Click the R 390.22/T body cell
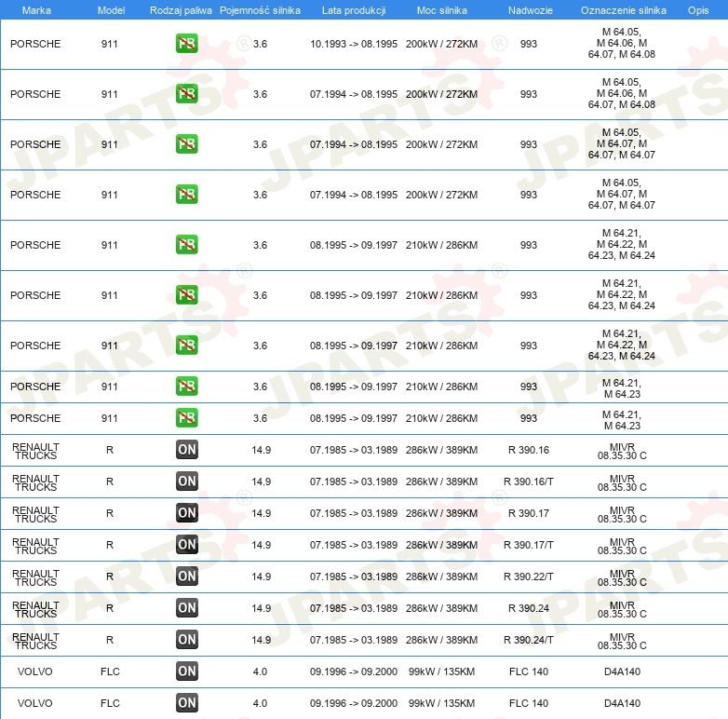The height and width of the screenshot is (719, 728). 529,577
